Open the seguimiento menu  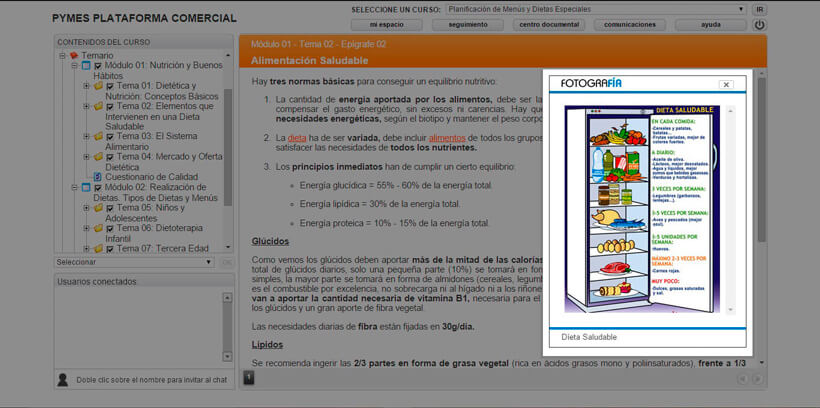point(468,25)
